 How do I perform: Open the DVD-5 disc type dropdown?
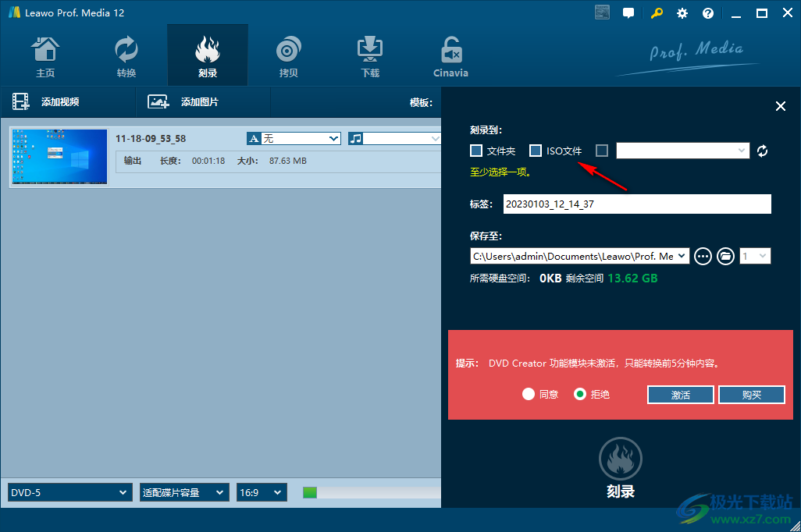(x=70, y=493)
